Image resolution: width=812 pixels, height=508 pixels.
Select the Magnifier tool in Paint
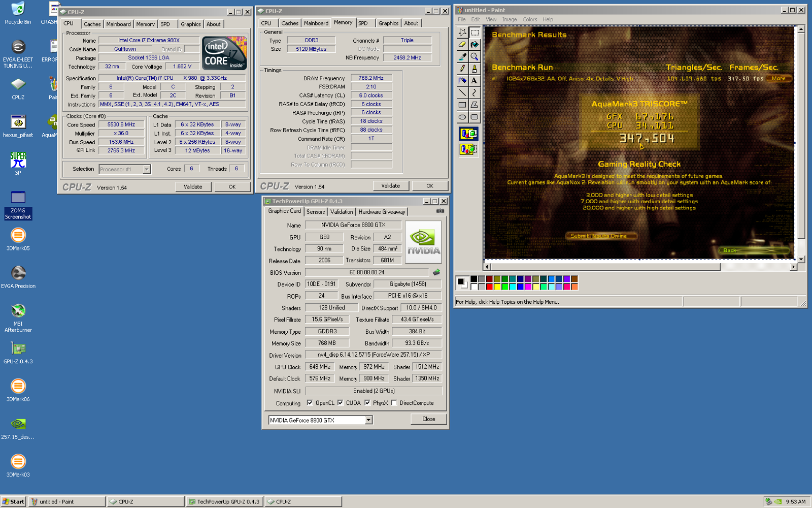[475, 56]
